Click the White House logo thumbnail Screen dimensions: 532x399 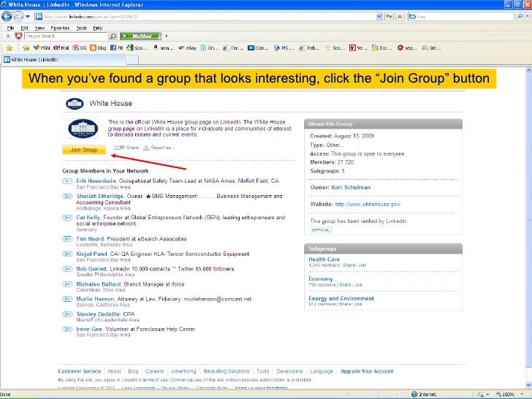pyautogui.click(x=83, y=129)
